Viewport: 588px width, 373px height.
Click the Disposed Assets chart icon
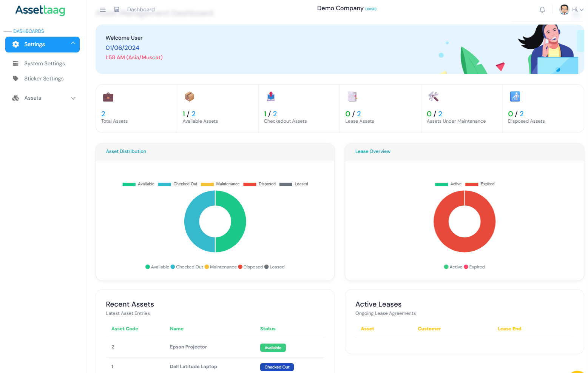click(515, 97)
